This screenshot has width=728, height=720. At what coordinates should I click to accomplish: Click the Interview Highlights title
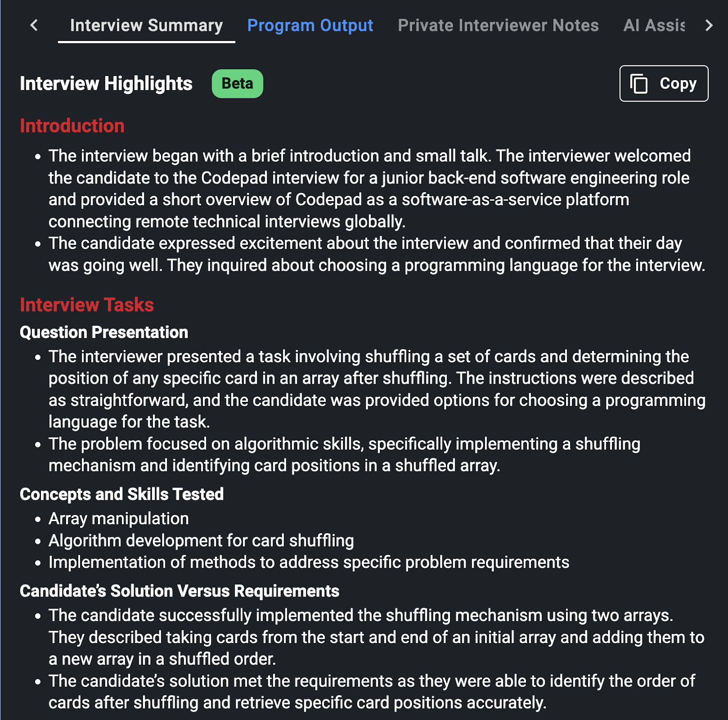pyautogui.click(x=106, y=84)
